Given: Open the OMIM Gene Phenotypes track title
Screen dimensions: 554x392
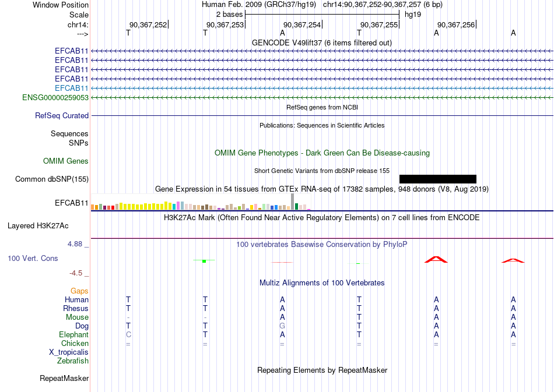Looking at the screenshot, I should tap(322, 153).
